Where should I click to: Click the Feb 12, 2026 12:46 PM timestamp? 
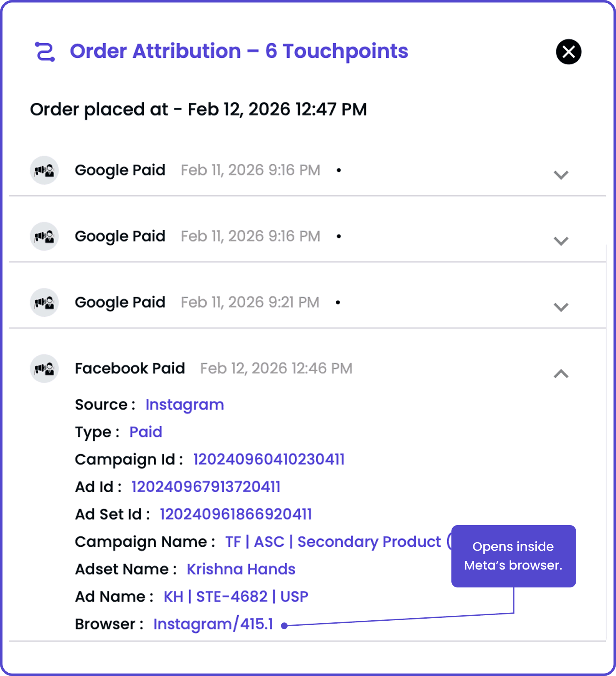coord(276,368)
